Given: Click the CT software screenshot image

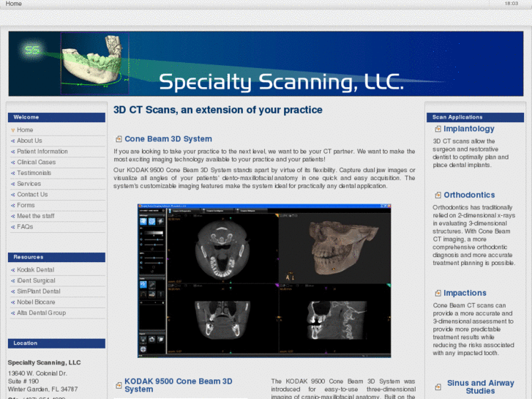Looking at the screenshot, I should click(x=264, y=281).
